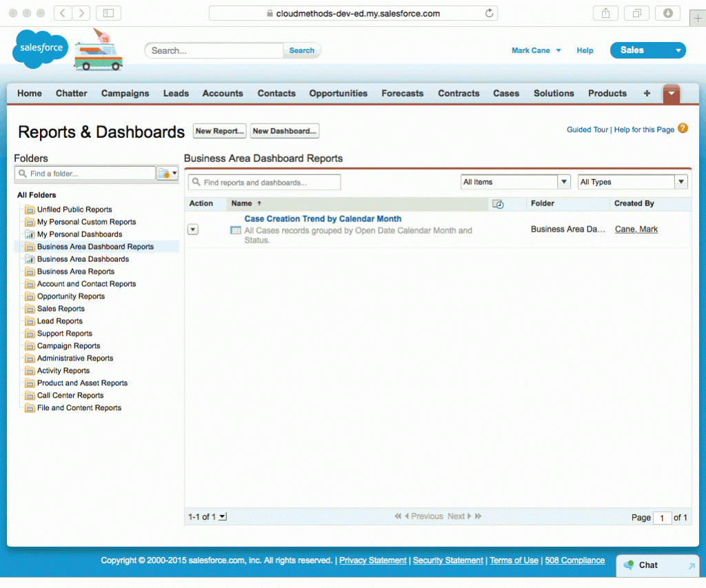Start the Guided Tour link

coord(587,130)
